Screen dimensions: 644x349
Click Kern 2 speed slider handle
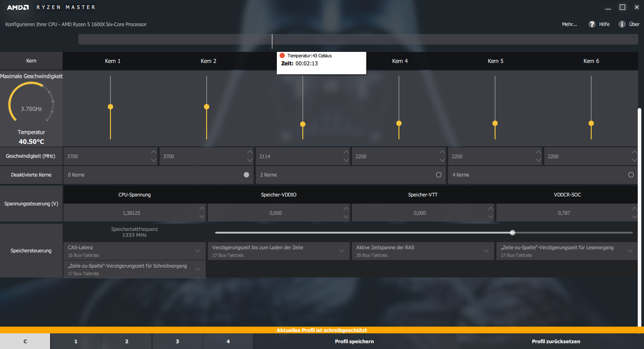(207, 106)
